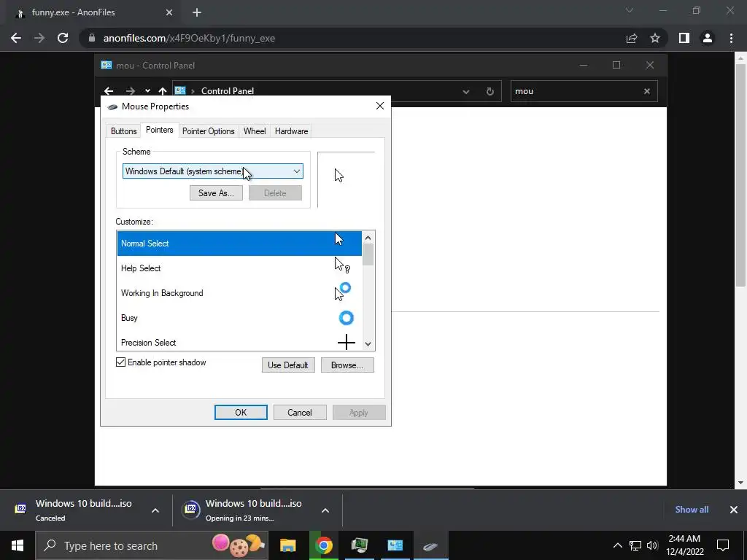The width and height of the screenshot is (747, 560).
Task: Open the Windows Start menu
Action: (x=18, y=545)
